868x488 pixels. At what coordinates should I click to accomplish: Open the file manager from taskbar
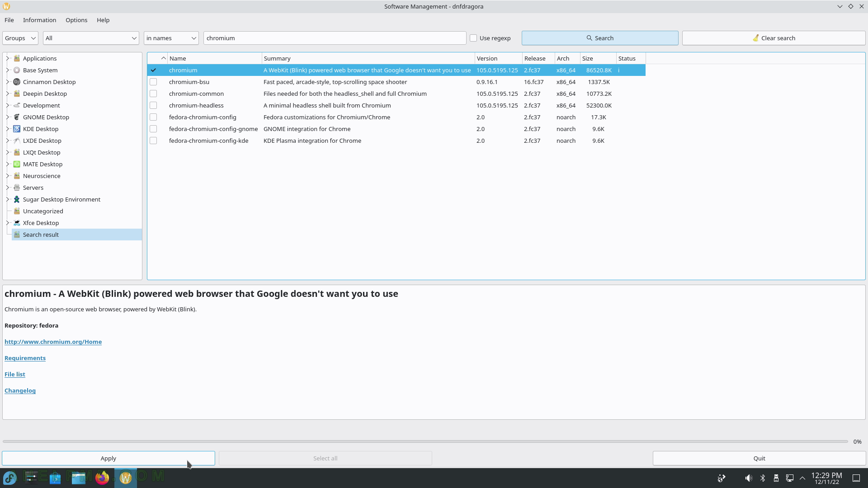pos(79,478)
